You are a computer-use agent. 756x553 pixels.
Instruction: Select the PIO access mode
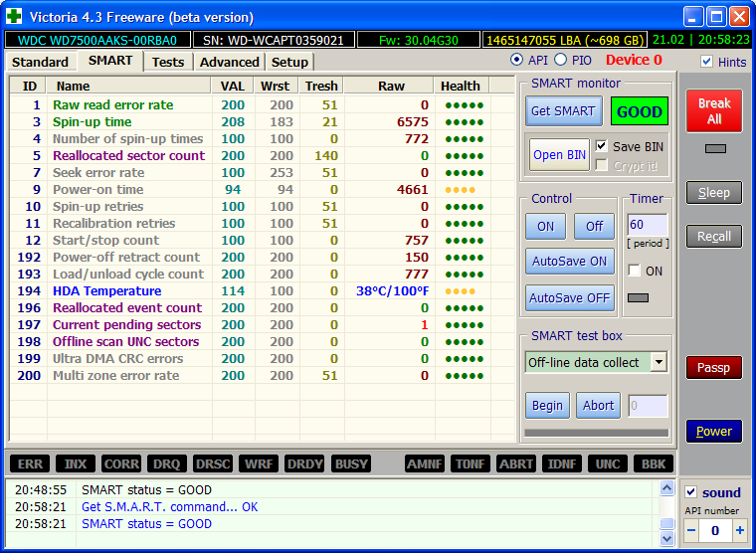[560, 60]
